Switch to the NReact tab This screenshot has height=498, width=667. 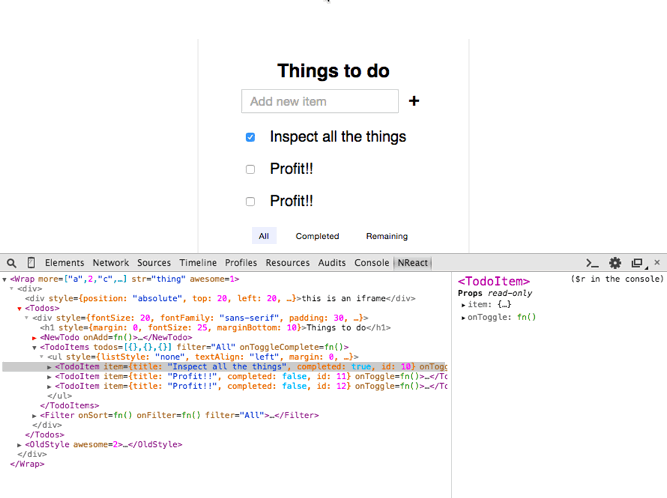pyautogui.click(x=413, y=263)
